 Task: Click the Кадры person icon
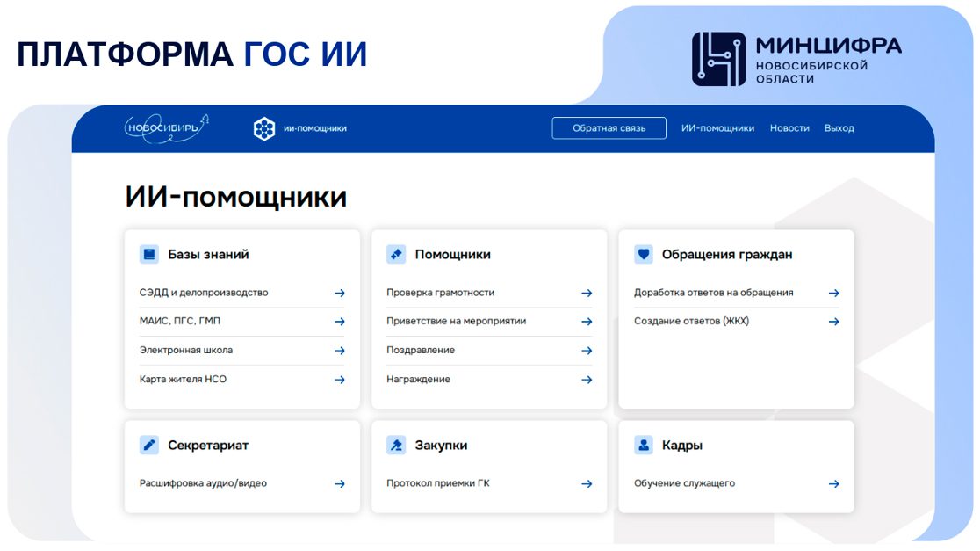pyautogui.click(x=644, y=445)
